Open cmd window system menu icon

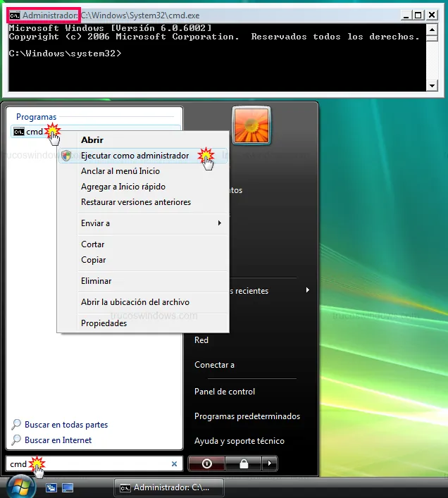point(15,14)
